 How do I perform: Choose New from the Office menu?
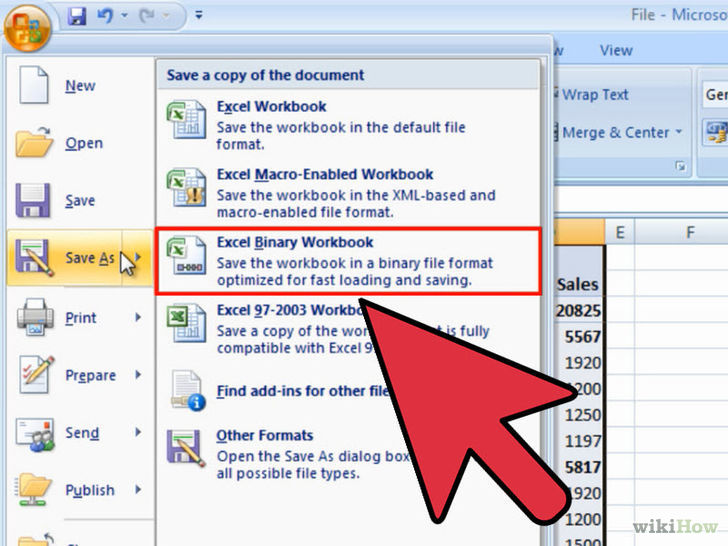pyautogui.click(x=80, y=85)
